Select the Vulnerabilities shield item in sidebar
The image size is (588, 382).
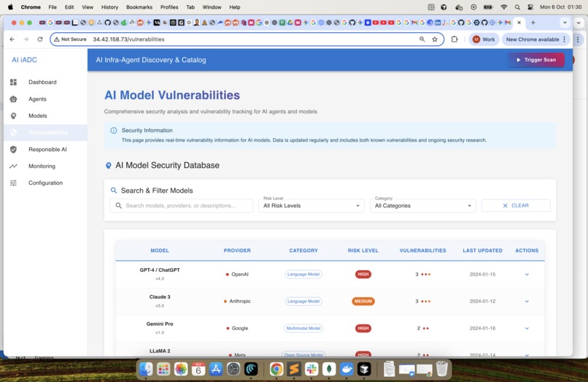45,133
